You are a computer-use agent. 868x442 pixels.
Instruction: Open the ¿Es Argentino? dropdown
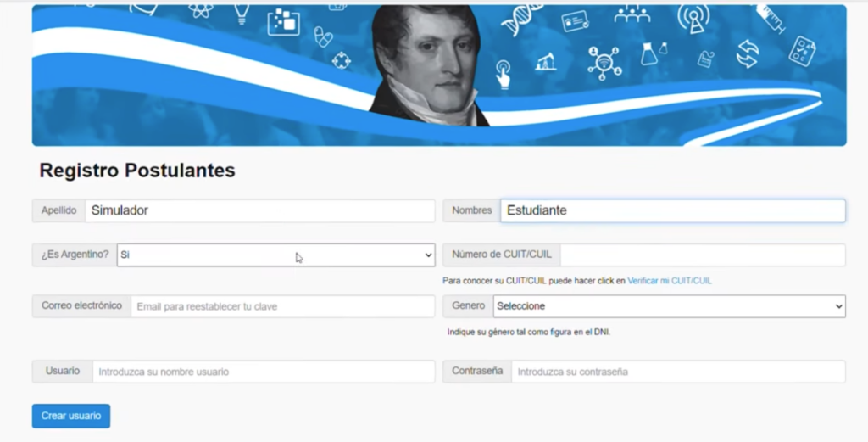pyautogui.click(x=275, y=255)
